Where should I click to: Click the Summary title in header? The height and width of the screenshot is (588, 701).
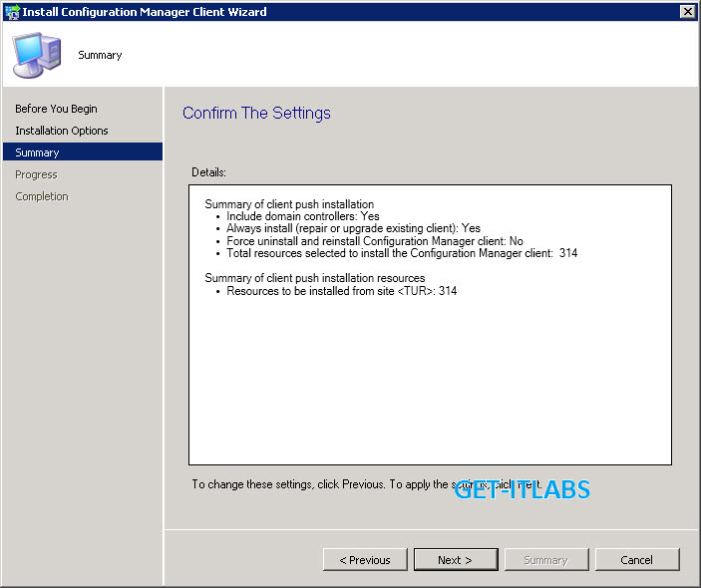coord(100,55)
